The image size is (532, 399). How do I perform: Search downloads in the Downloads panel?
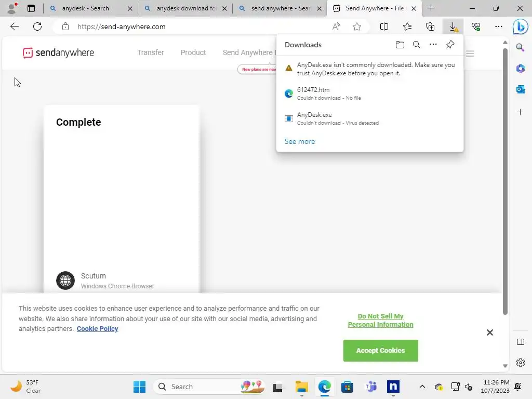click(x=417, y=45)
